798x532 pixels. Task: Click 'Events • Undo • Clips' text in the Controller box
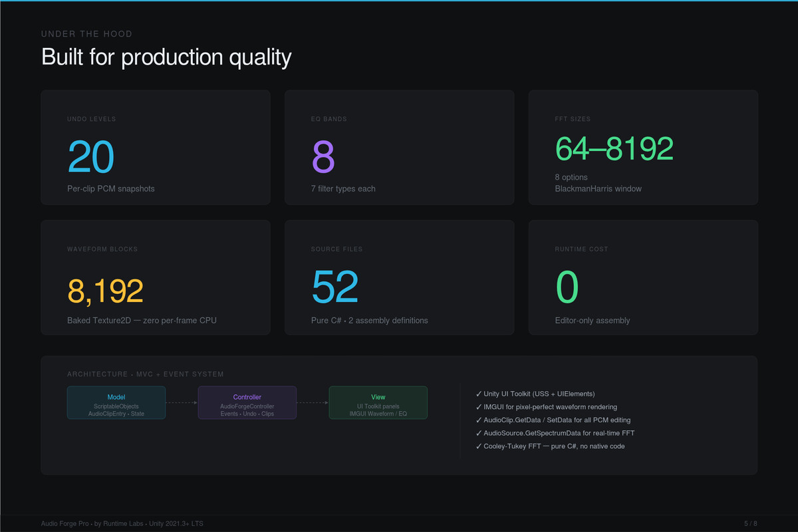pyautogui.click(x=247, y=414)
